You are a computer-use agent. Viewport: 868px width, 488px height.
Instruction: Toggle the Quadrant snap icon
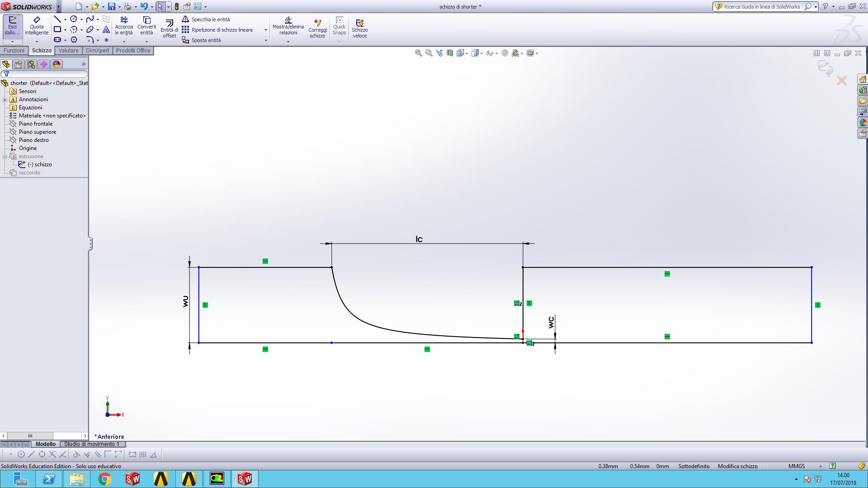(x=42, y=455)
